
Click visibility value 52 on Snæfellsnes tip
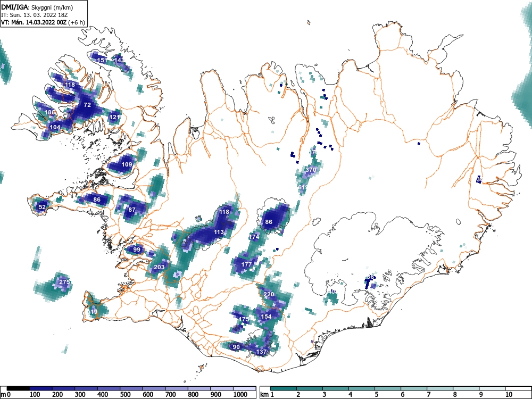point(42,206)
